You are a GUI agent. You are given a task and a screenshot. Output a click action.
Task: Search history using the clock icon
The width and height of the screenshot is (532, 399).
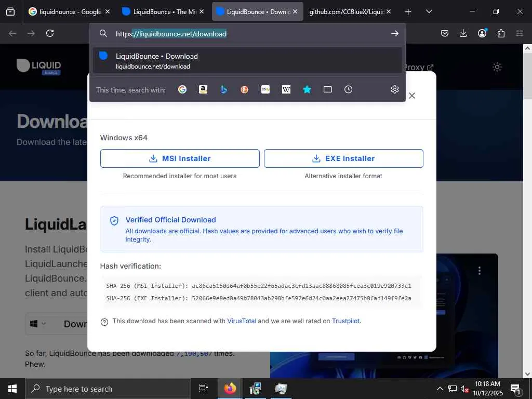pos(349,89)
